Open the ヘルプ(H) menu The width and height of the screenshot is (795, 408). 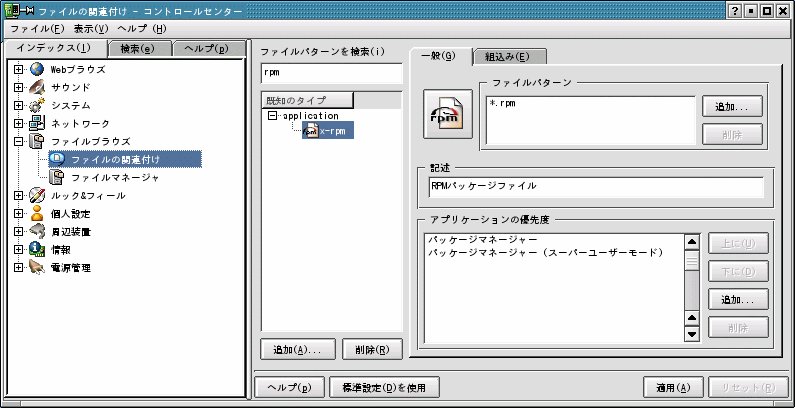point(141,29)
